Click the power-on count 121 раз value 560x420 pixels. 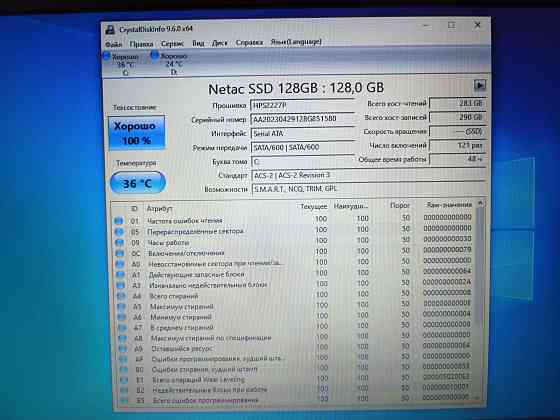[458, 145]
